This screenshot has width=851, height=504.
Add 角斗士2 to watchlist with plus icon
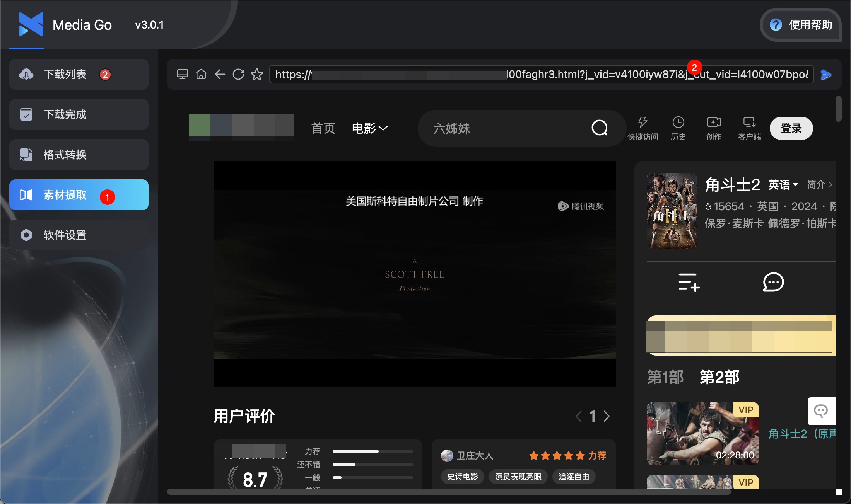point(689,282)
